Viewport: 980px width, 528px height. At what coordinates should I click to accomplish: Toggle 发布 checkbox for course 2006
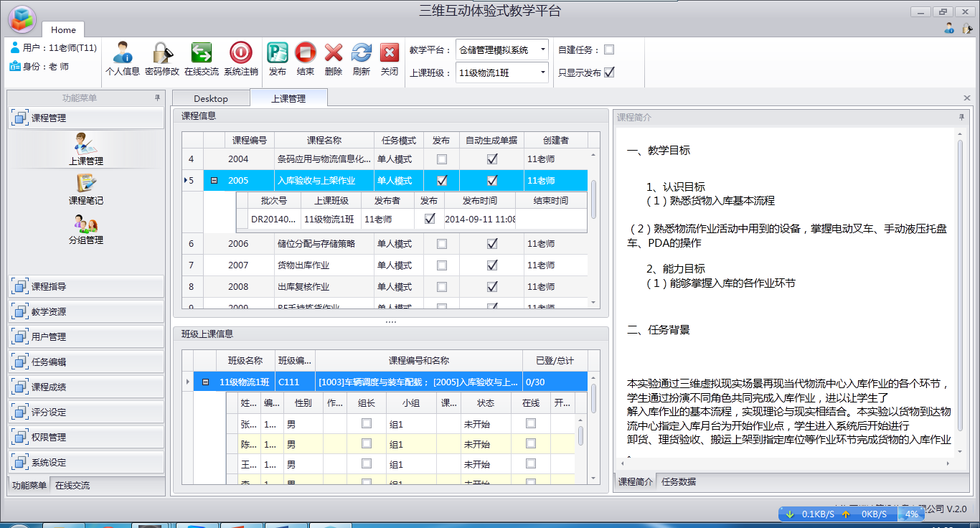(442, 244)
